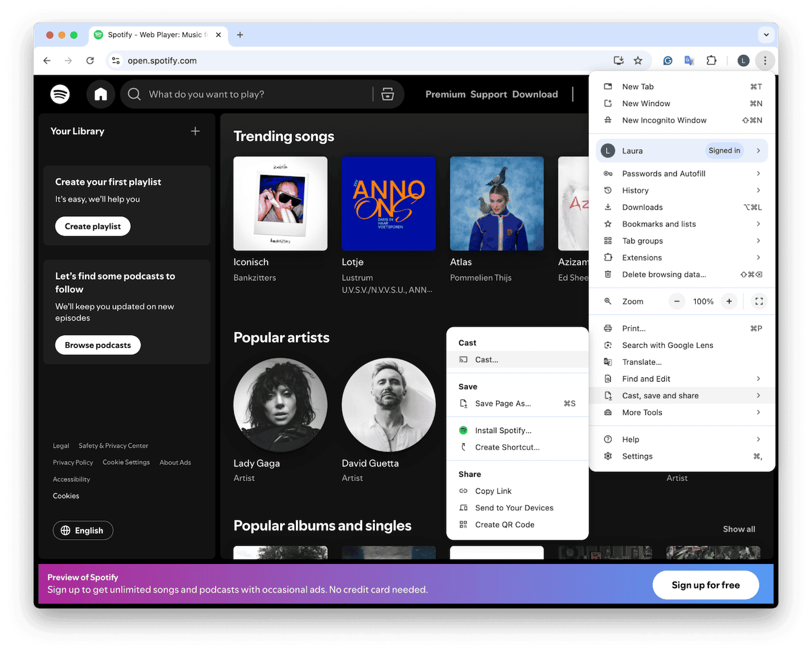Click the bookmark star in the address bar

[x=638, y=61]
